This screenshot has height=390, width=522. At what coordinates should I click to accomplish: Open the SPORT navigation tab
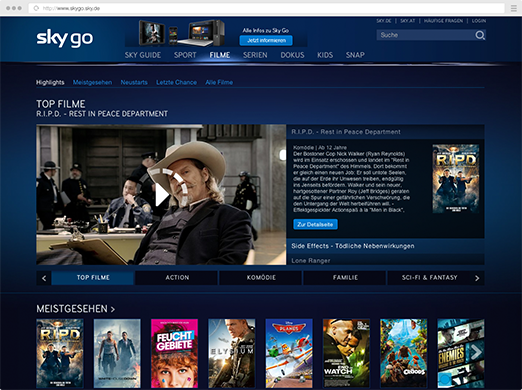[x=185, y=55]
